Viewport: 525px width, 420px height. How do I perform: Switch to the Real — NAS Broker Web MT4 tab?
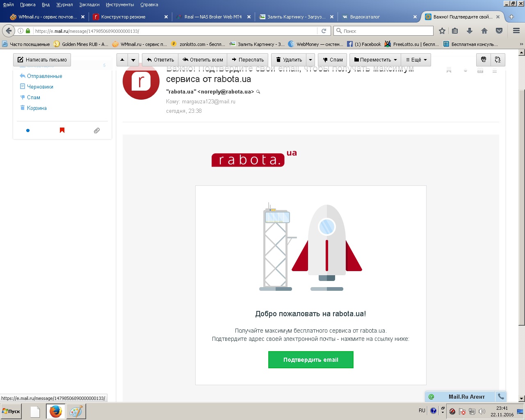click(x=213, y=17)
